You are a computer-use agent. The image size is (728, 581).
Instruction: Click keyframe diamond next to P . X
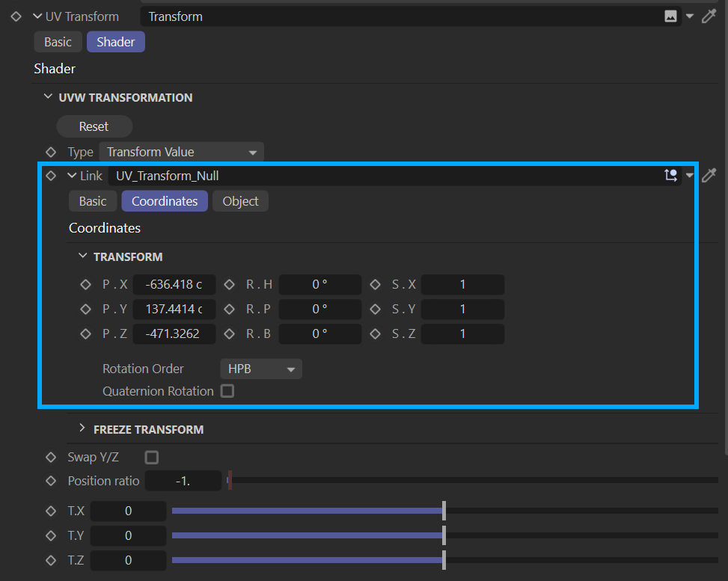(x=85, y=285)
